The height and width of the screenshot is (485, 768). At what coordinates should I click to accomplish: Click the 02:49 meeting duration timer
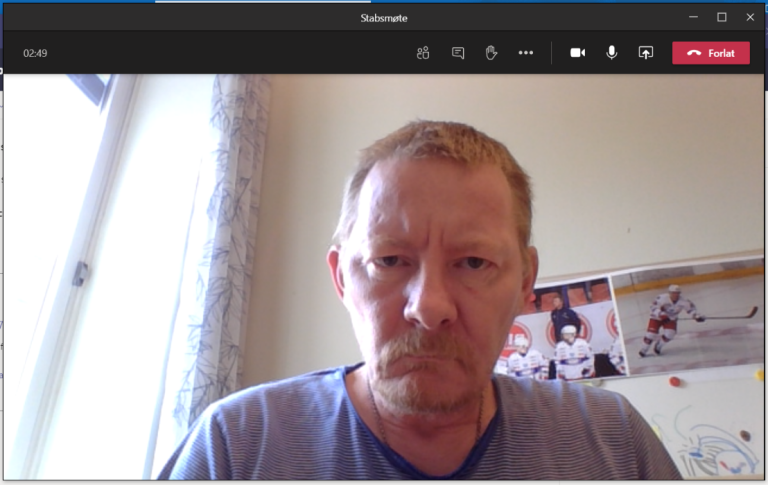[35, 53]
